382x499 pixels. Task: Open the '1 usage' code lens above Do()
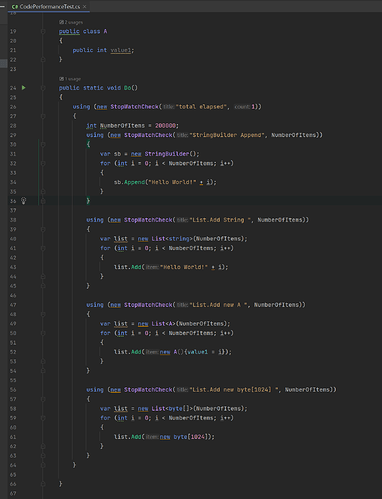tap(70, 79)
